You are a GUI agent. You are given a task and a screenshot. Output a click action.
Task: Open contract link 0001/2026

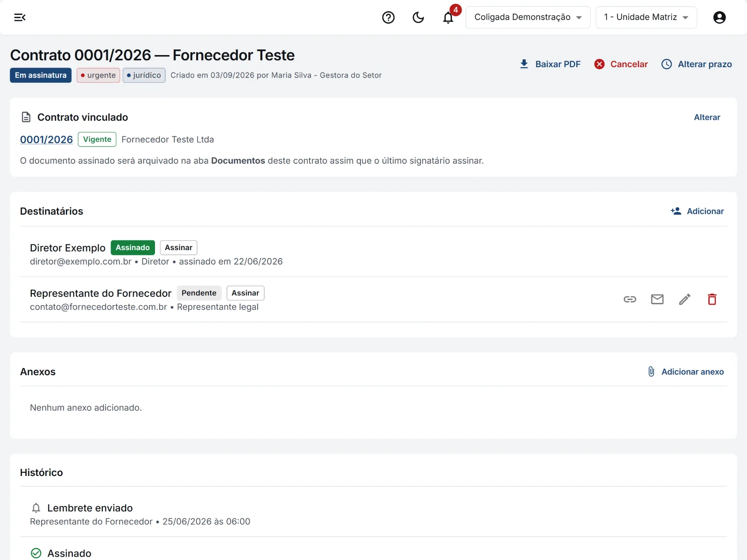46,140
